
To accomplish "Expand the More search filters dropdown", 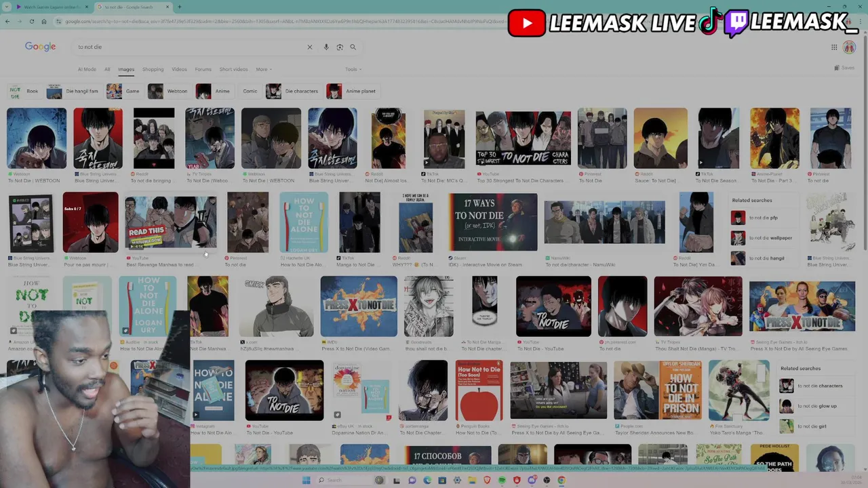I will click(x=263, y=69).
